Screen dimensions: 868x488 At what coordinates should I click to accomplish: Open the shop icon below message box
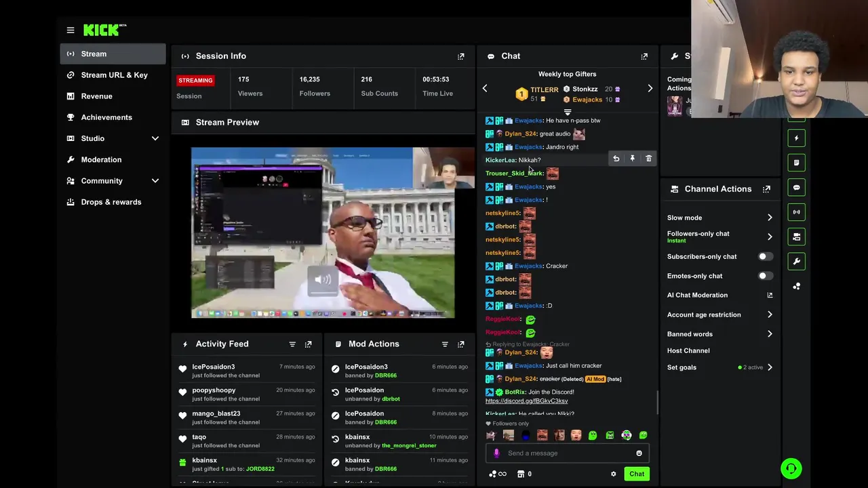(x=521, y=474)
